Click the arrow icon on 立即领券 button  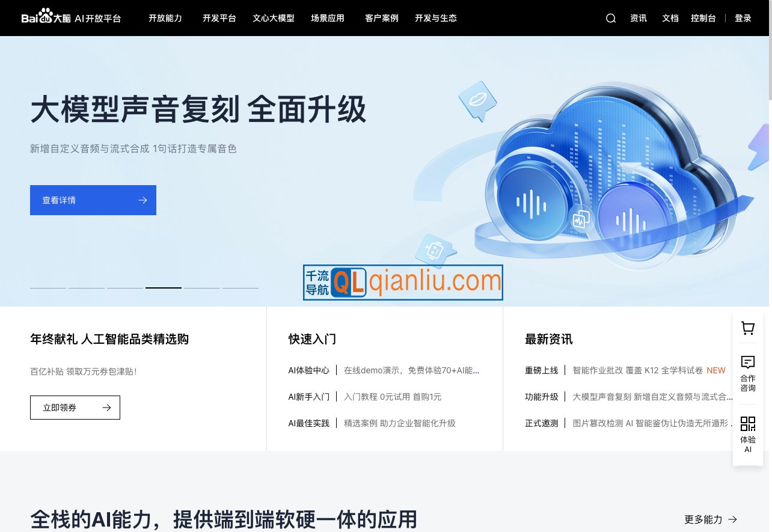pyautogui.click(x=106, y=407)
